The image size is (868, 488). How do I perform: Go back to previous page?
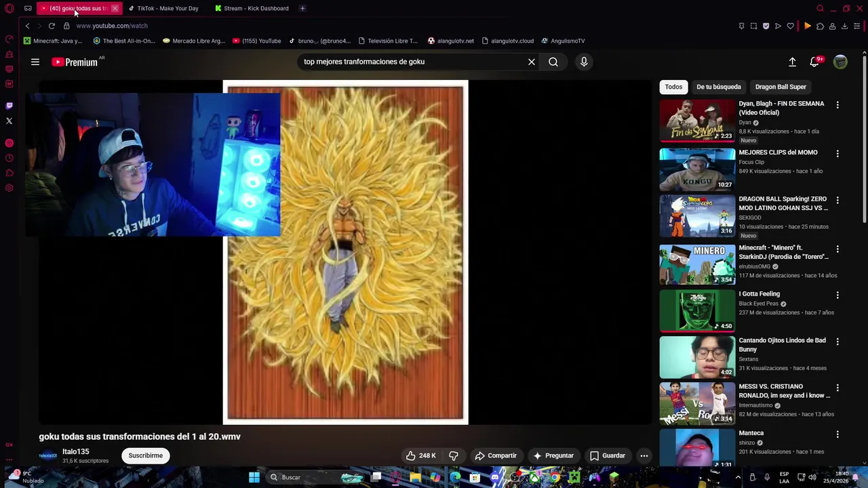click(x=27, y=26)
